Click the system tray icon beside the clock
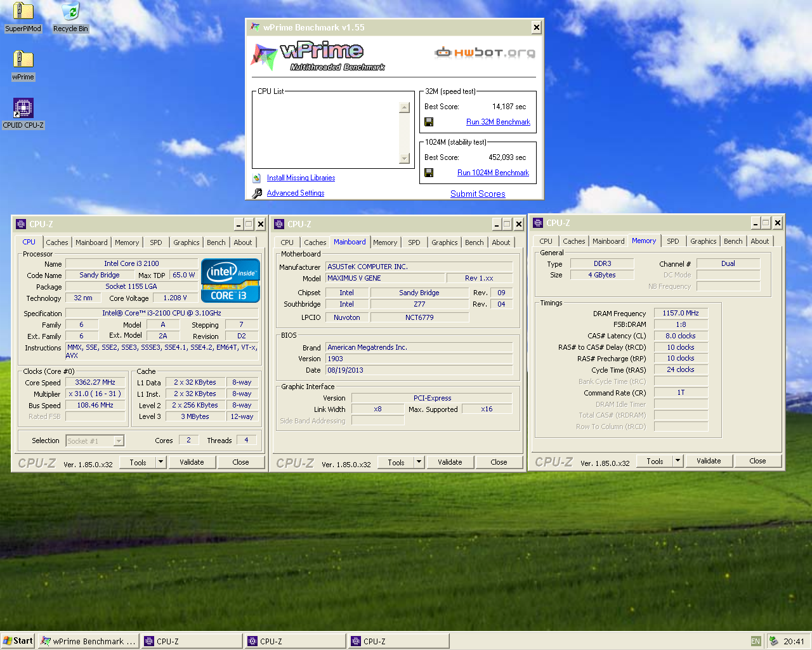The width and height of the screenshot is (812, 650). coord(774,641)
